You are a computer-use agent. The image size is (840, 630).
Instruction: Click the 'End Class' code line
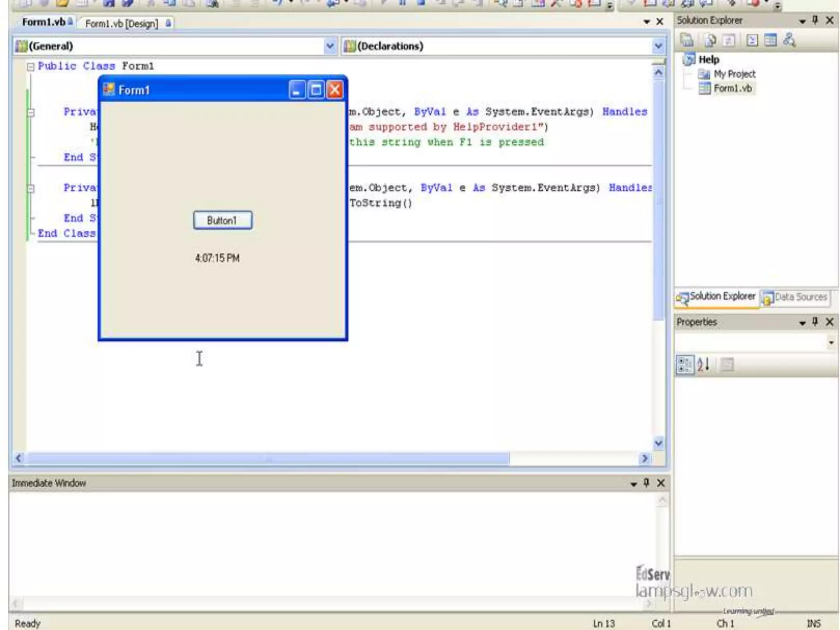66,233
